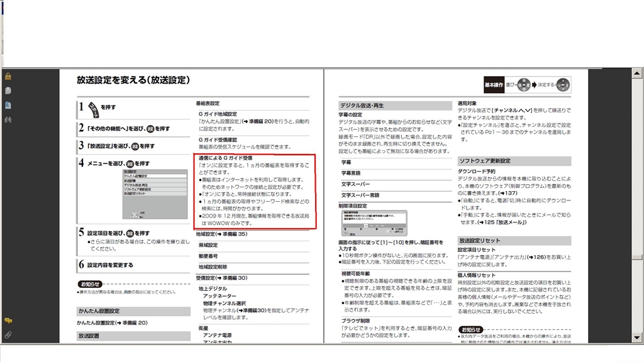The image size is (644, 362).
Task: Click step 6 text 設定内容を変更する
Action: click(x=110, y=265)
